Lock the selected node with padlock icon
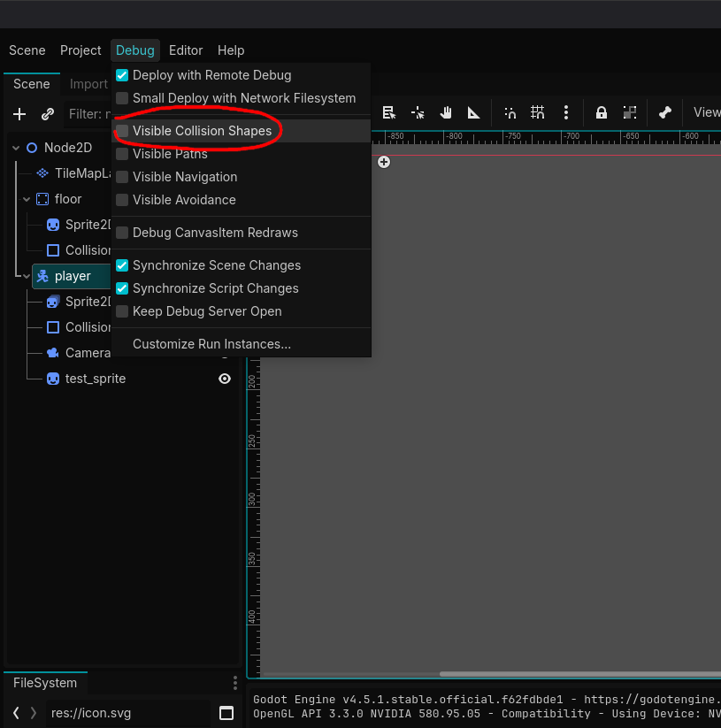The width and height of the screenshot is (721, 728). coord(602,112)
